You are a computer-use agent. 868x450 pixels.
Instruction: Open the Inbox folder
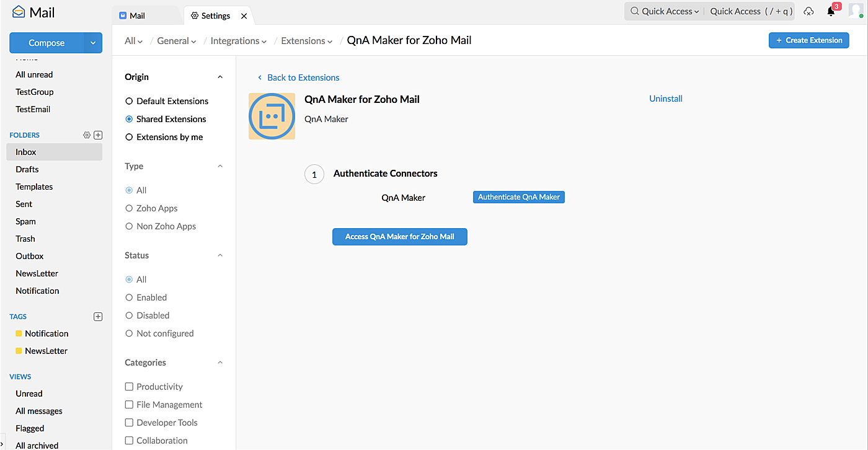point(54,152)
